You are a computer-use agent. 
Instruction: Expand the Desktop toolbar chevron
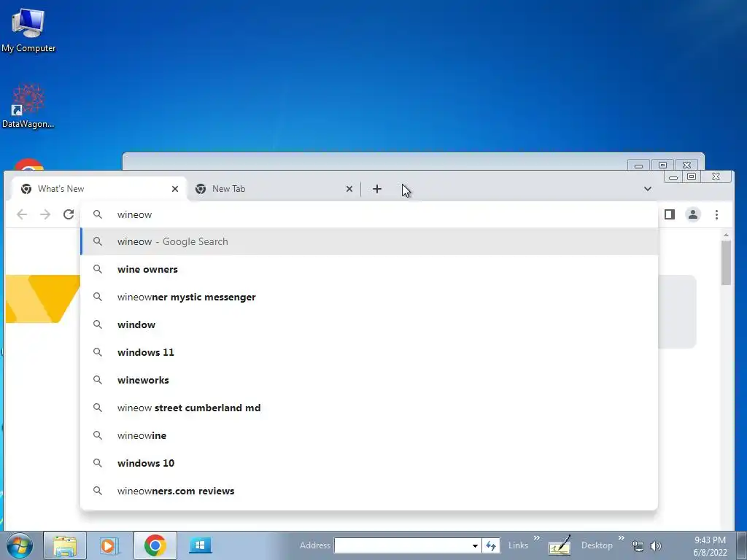pyautogui.click(x=622, y=538)
